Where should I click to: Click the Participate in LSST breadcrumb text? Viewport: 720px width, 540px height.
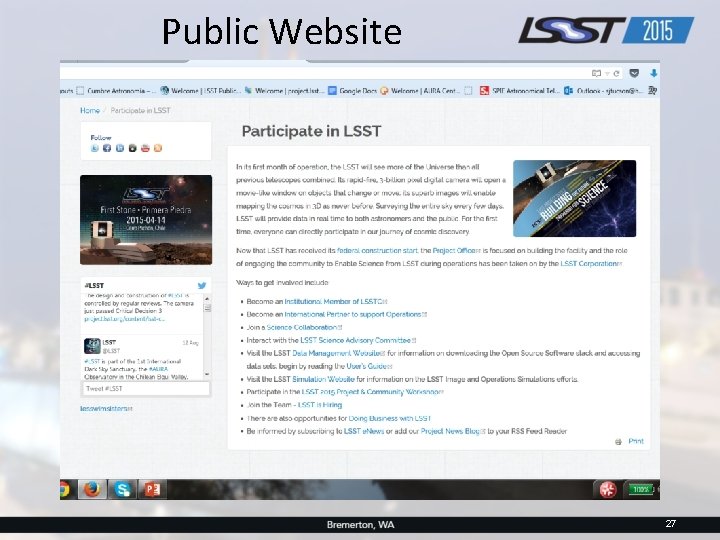141,110
